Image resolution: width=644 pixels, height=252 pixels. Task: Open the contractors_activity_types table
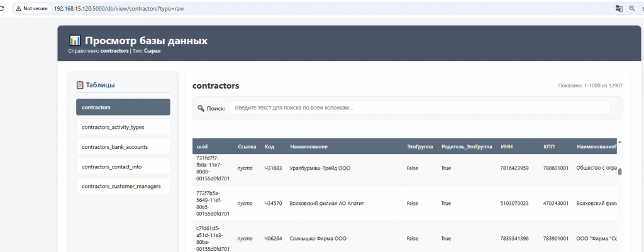point(123,127)
